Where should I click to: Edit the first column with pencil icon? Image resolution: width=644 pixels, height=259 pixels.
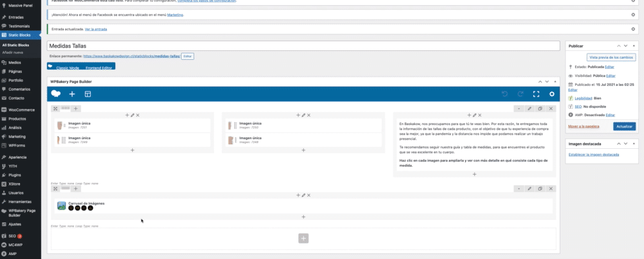(132, 115)
